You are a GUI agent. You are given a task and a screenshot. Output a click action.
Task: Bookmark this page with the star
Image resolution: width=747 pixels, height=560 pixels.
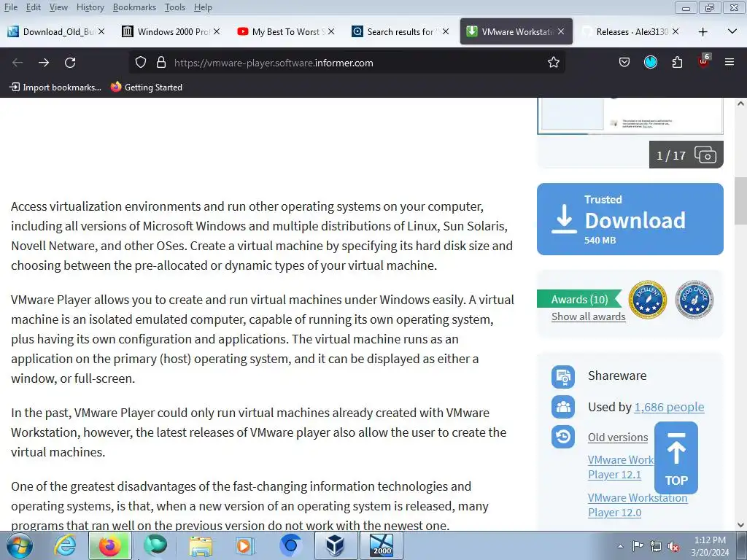click(x=553, y=63)
